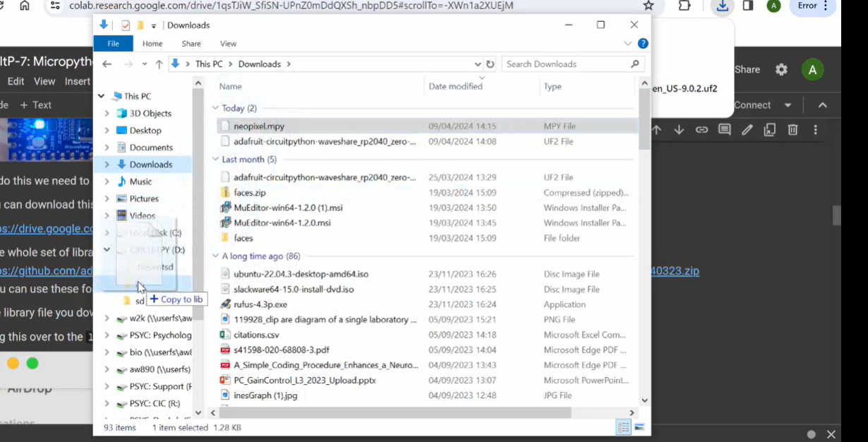Select the citations.csv file
The width and height of the screenshot is (868, 442).
click(x=256, y=335)
